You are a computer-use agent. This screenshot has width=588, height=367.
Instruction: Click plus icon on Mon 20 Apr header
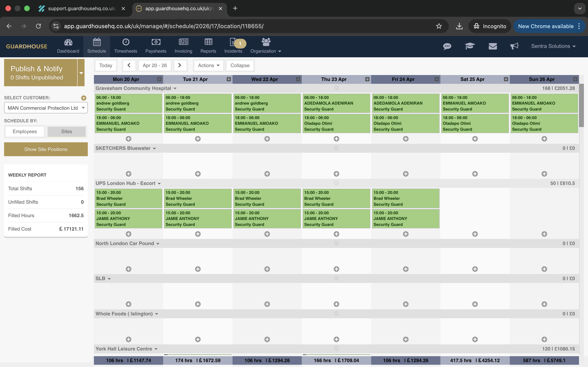pyautogui.click(x=159, y=79)
